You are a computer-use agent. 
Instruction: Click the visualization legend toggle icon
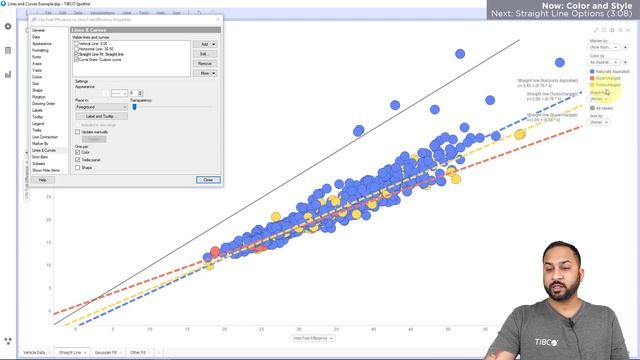pyautogui.click(x=620, y=30)
